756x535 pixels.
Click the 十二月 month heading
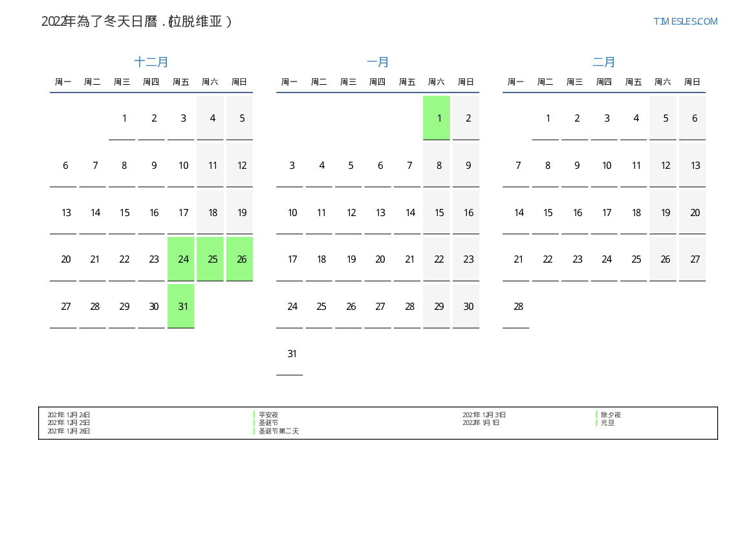click(x=151, y=62)
